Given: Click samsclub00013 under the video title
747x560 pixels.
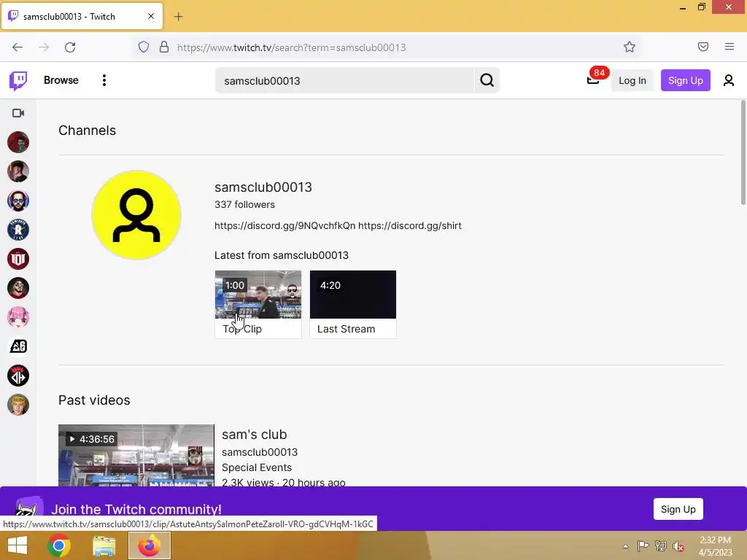Looking at the screenshot, I should tap(260, 452).
